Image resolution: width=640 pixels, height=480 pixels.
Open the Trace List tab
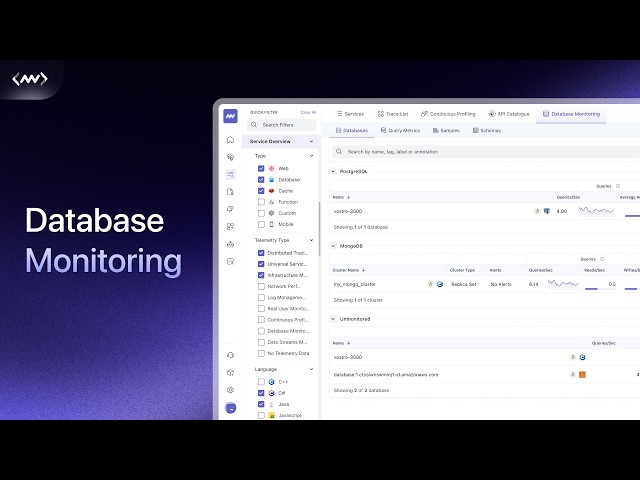click(393, 114)
